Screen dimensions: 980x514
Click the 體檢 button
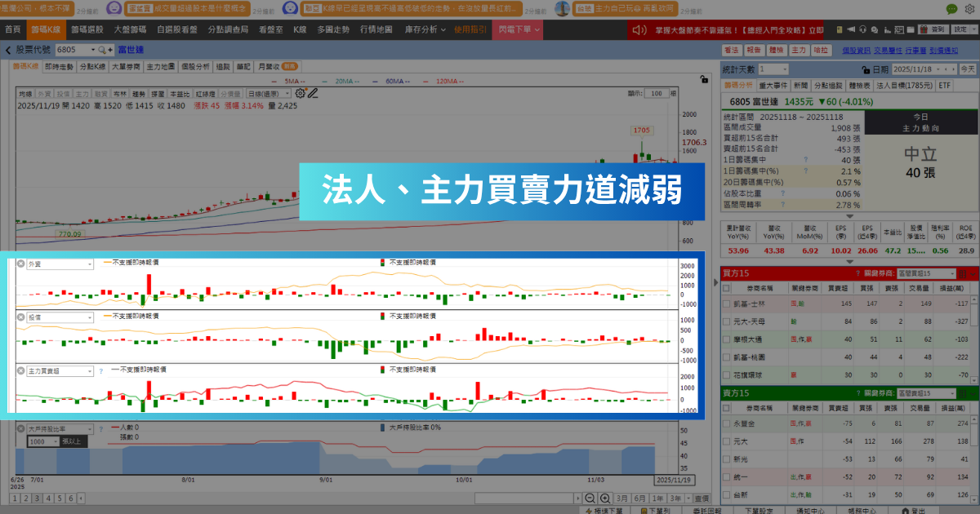tap(776, 50)
